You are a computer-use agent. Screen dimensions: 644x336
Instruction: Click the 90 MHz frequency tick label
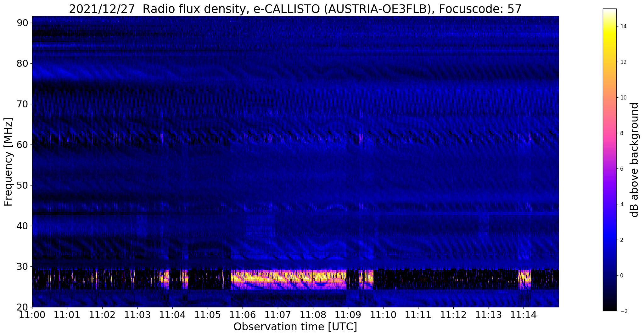coord(22,23)
